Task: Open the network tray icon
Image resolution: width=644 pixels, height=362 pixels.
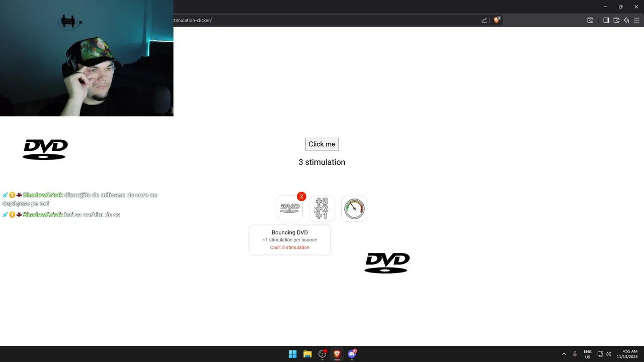Action: (600, 354)
